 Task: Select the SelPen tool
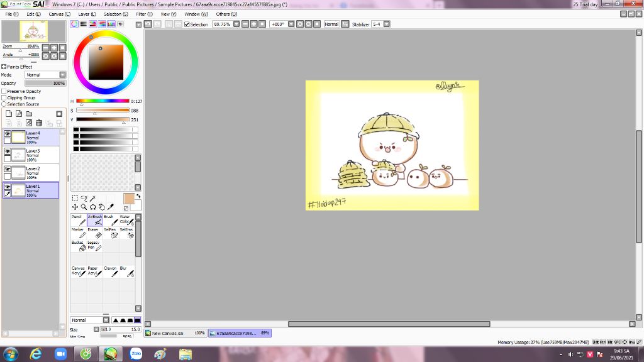111,233
